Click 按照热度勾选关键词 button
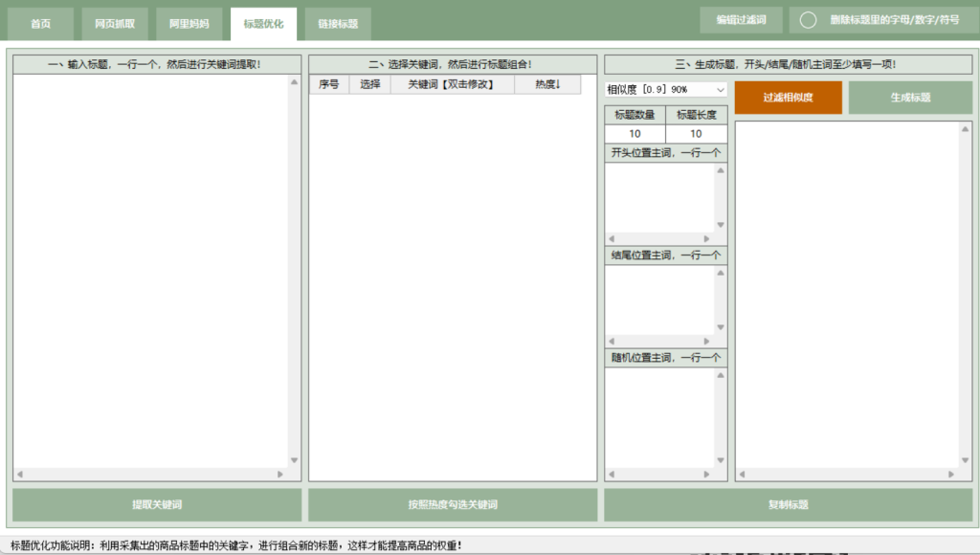Viewport: 980px width, 555px height. pos(453,504)
